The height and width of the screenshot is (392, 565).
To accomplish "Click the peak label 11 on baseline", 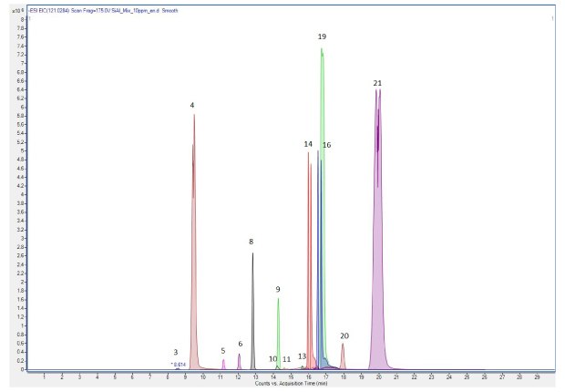I will [x=286, y=360].
